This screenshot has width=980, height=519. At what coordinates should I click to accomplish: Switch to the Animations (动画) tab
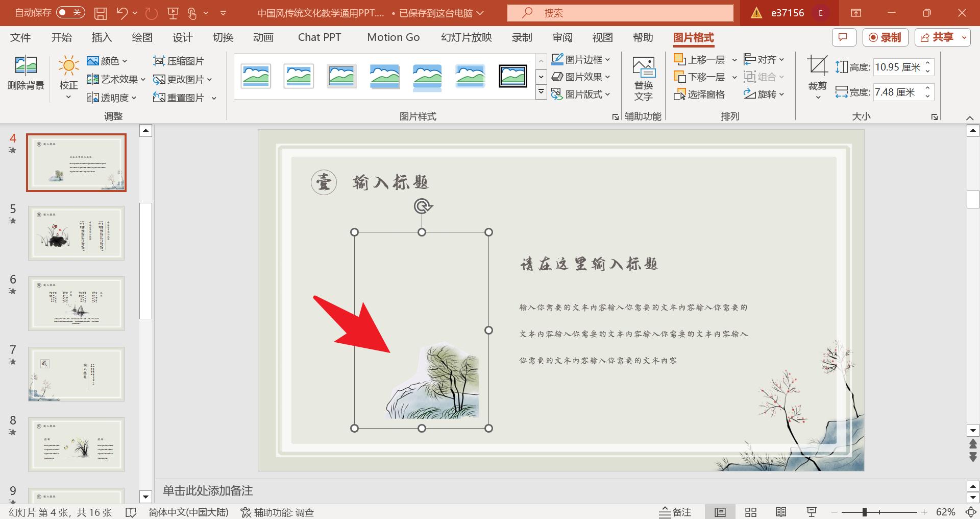pos(263,37)
